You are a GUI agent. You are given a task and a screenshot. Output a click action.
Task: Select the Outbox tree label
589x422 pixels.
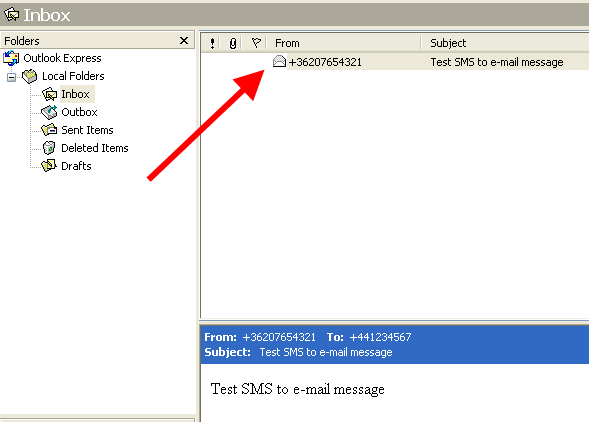(x=79, y=112)
